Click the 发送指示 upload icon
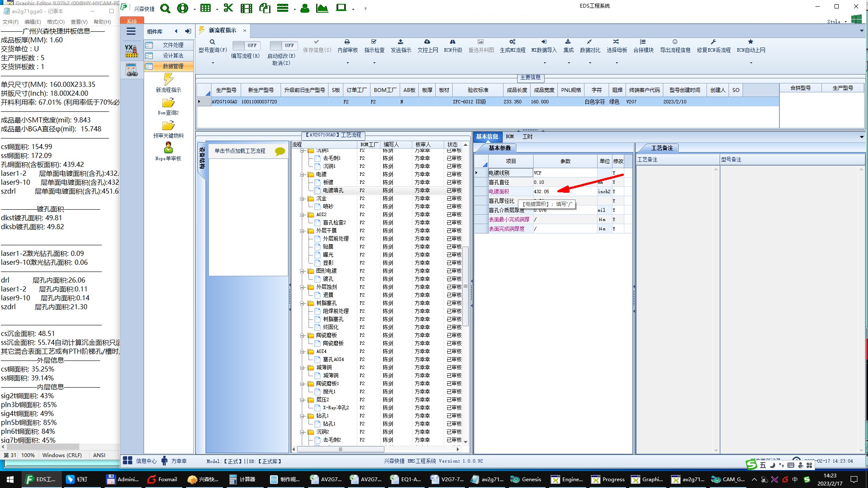868x488 pixels. pos(401,42)
